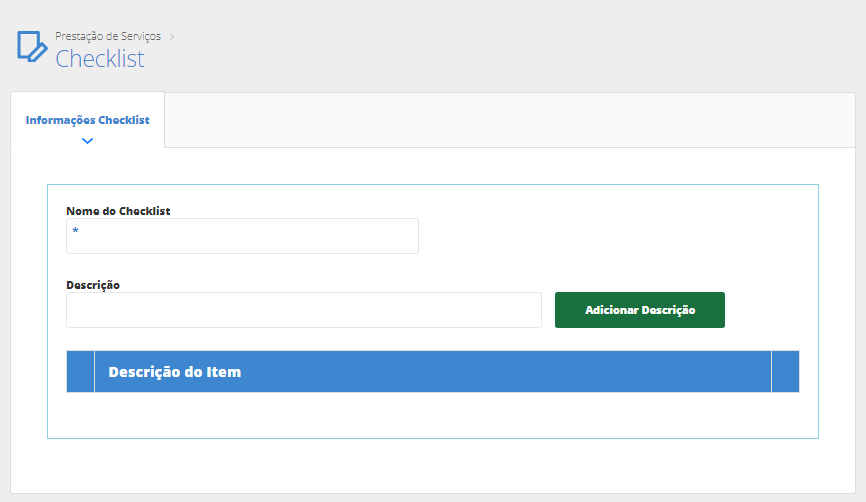This screenshot has height=502, width=866.
Task: Focus the Descrição input field
Action: 304,310
